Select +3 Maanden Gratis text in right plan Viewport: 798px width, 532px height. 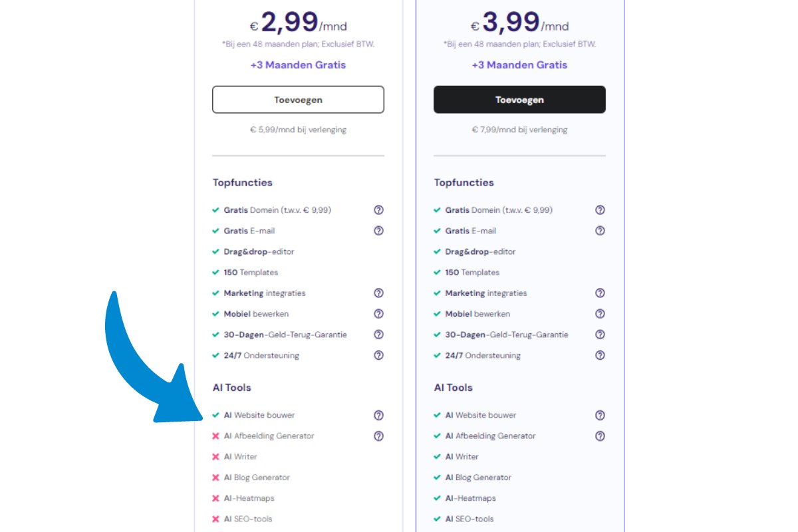[x=519, y=65]
